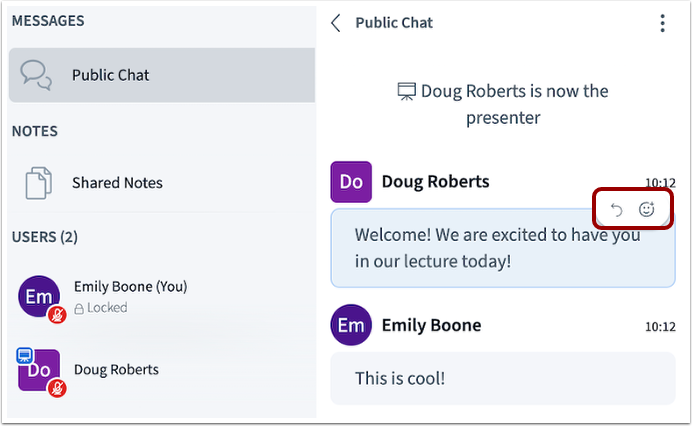Screen dimensions: 692x426
Task: Click the Do avatar beside Doug's chat message
Action: tap(351, 182)
